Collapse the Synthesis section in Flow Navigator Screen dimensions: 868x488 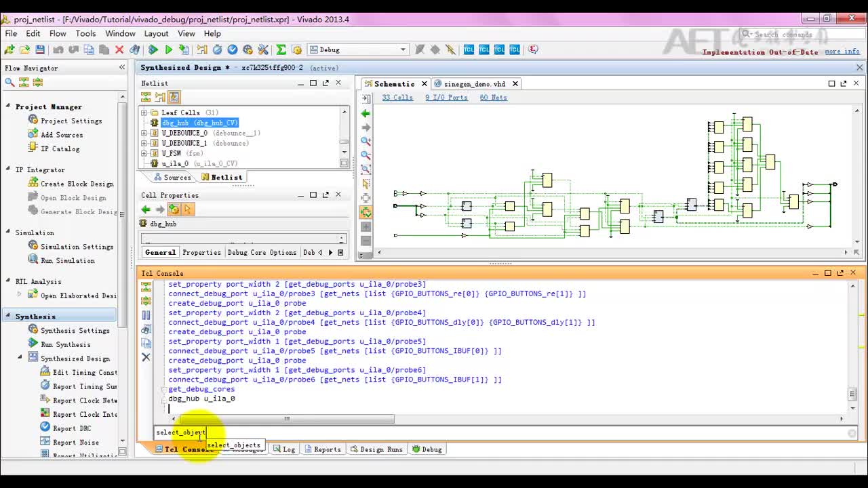click(x=8, y=316)
